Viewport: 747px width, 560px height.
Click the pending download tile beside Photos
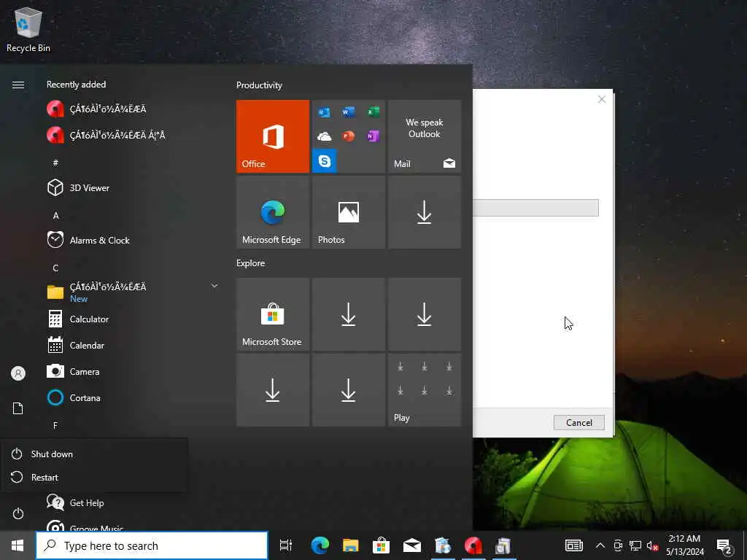pos(425,212)
